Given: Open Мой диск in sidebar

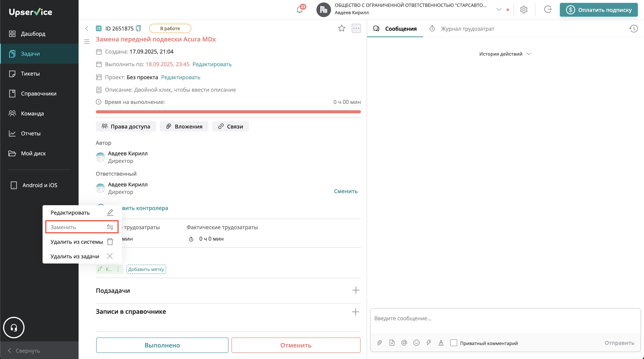Looking at the screenshot, I should click(x=39, y=153).
